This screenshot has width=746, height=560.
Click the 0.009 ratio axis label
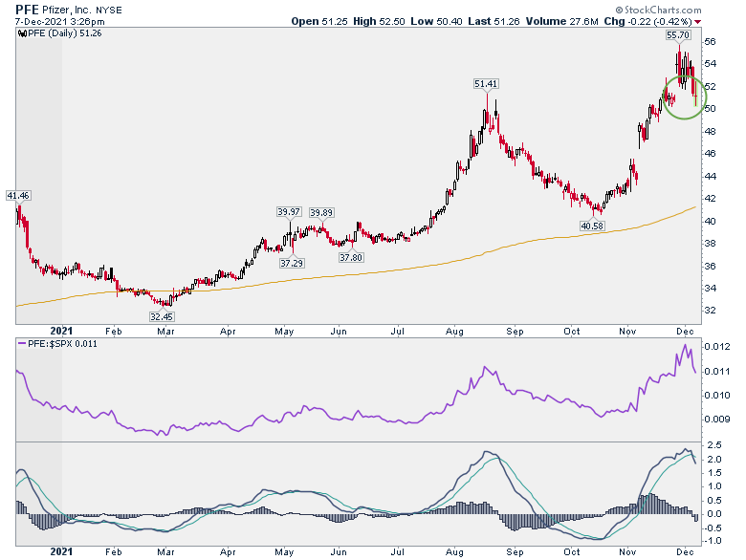(x=717, y=420)
